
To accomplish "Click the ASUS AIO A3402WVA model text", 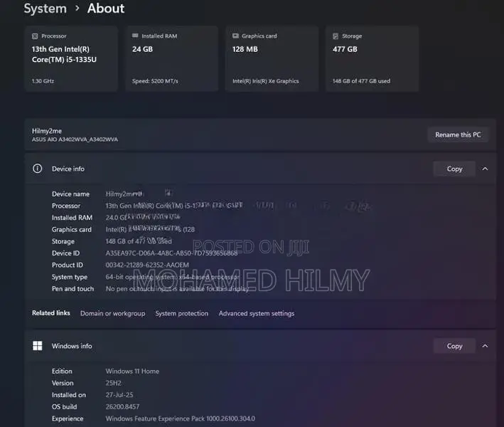I will [75, 139].
